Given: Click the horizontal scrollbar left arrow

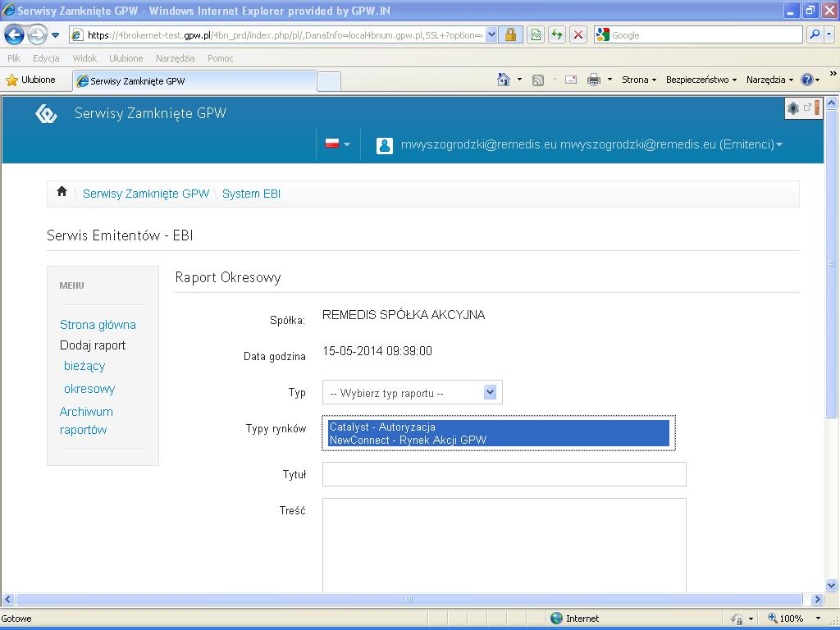Looking at the screenshot, I should pyautogui.click(x=8, y=599).
